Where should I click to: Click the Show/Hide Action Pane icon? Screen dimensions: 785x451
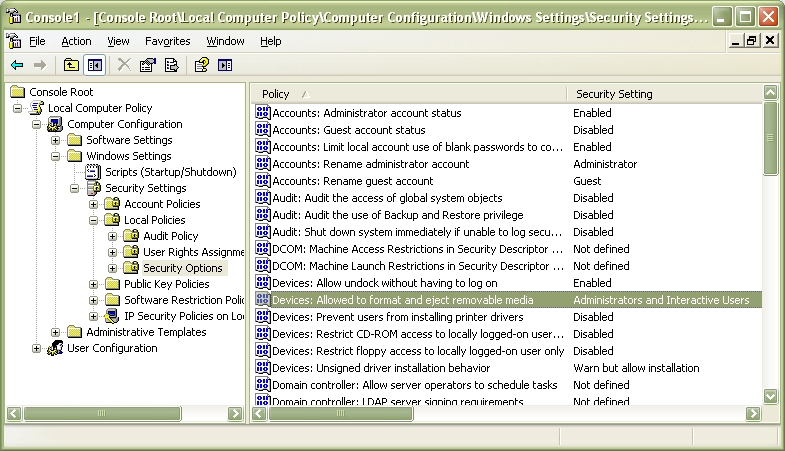coord(225,65)
